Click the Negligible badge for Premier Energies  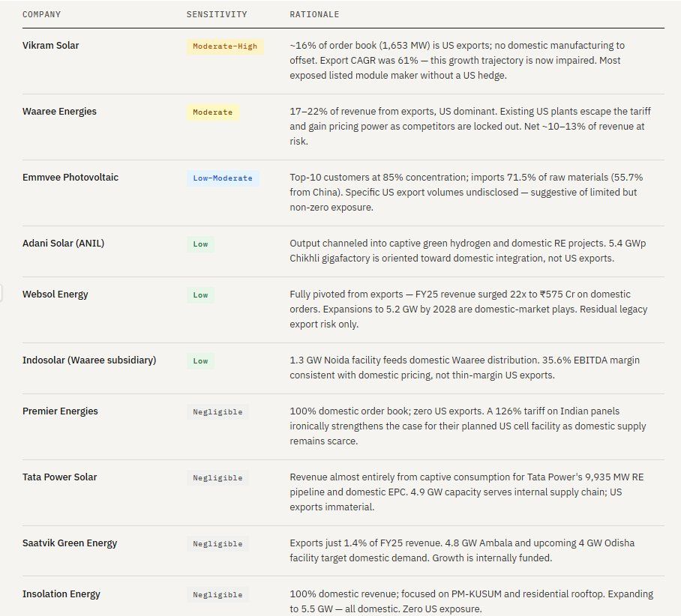pyautogui.click(x=217, y=412)
